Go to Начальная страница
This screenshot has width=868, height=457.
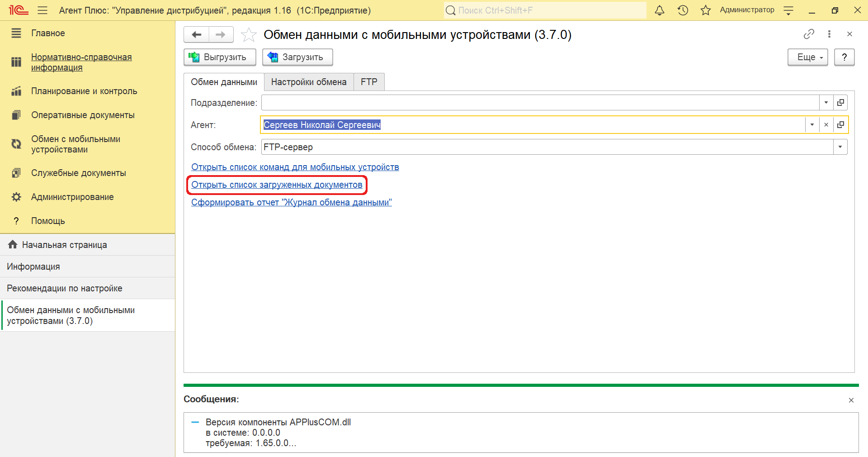coord(87,245)
